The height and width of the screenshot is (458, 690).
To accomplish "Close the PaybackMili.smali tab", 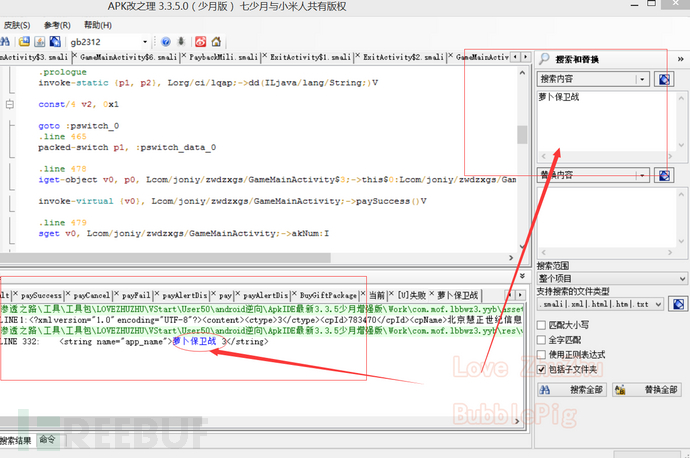I will [184, 55].
